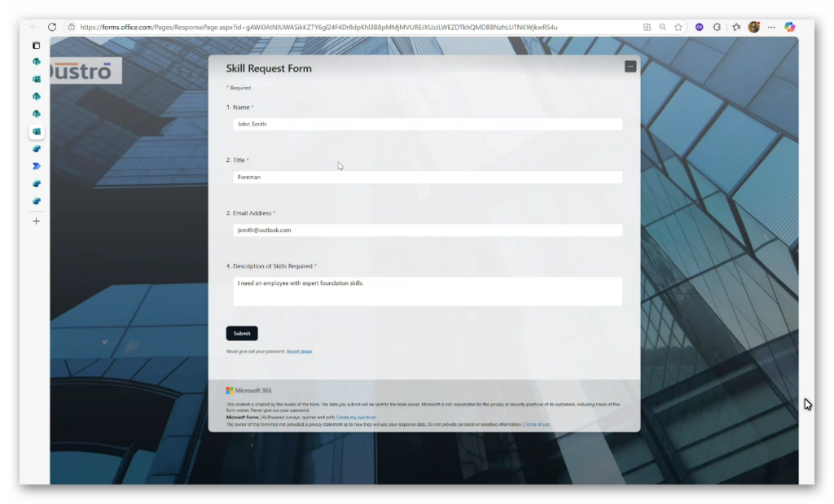Screen dimensions: 834x504
Task: Open the browser profile avatar
Action: (x=753, y=27)
